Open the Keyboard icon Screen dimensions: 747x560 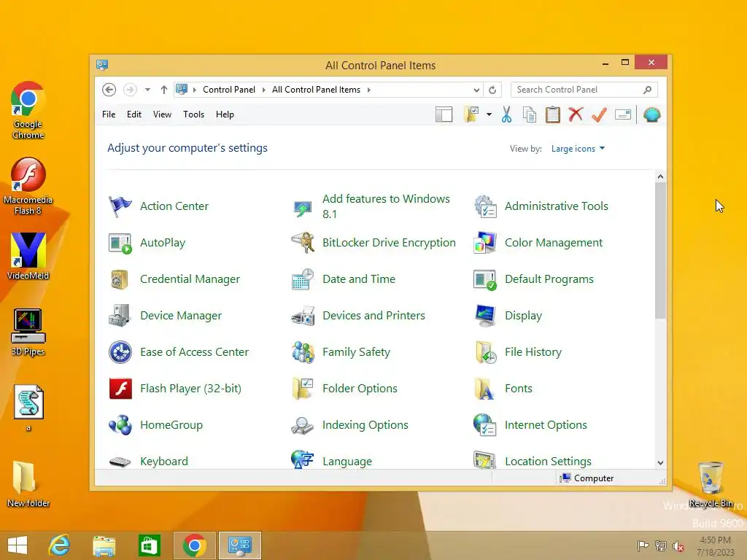pos(120,461)
